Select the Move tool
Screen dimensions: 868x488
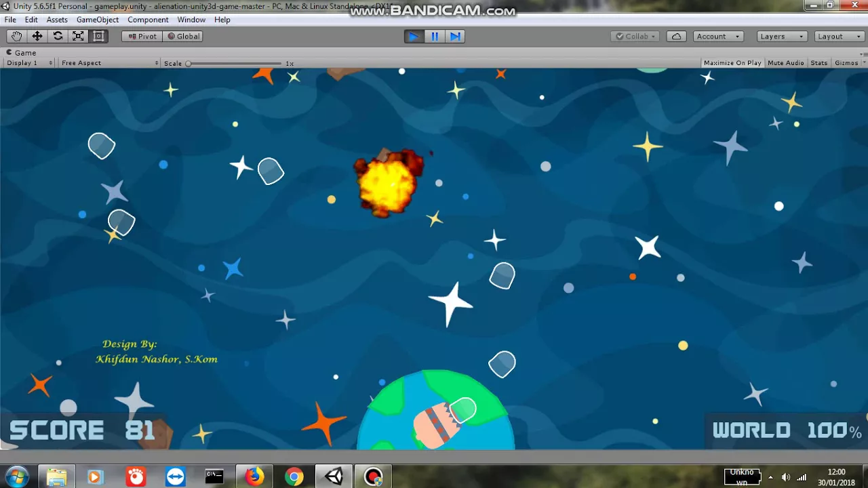(37, 37)
